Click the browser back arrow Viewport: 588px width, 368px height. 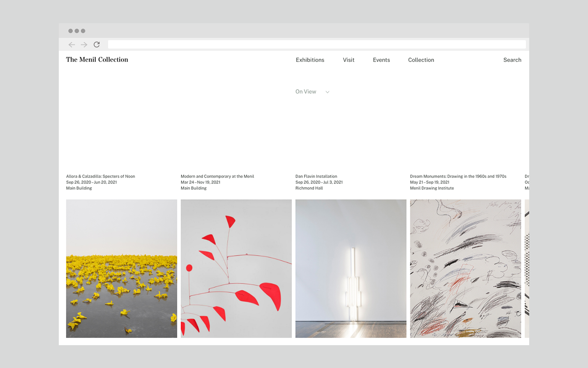(x=71, y=44)
